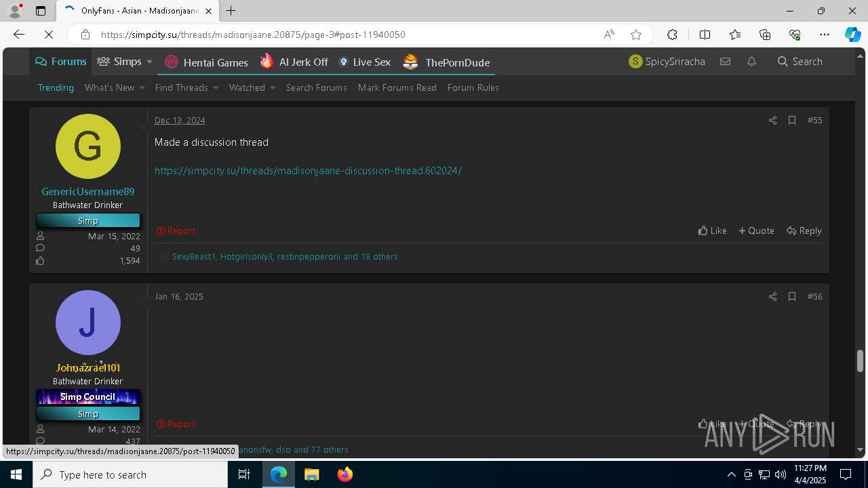Viewport: 868px width, 488px height.
Task: Open File Explorer from taskbar
Action: pos(312,474)
